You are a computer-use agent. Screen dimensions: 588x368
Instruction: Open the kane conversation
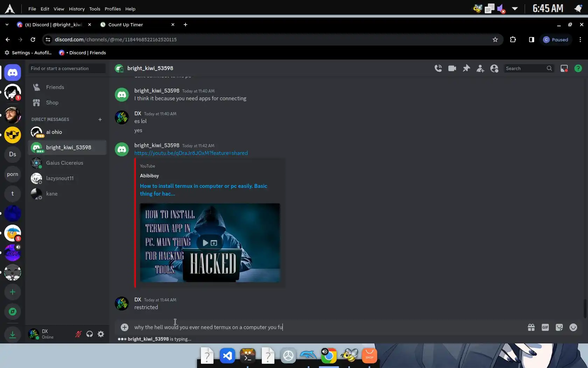tap(67, 194)
